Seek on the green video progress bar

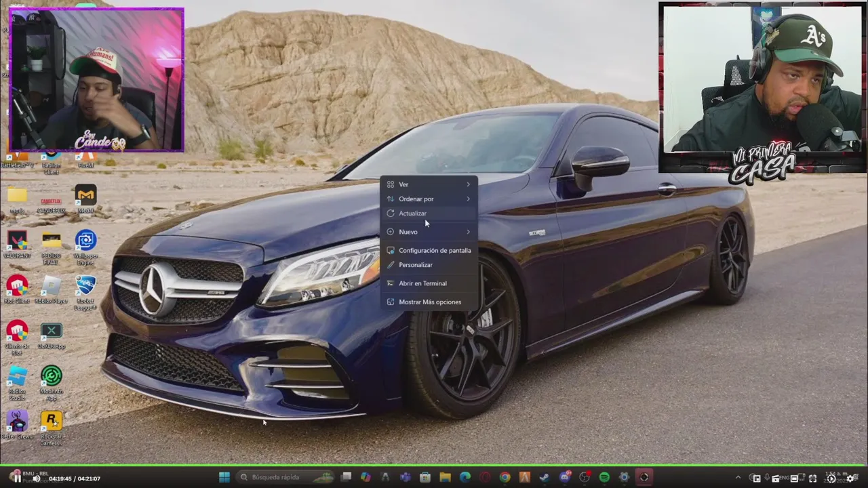[x=434, y=466]
